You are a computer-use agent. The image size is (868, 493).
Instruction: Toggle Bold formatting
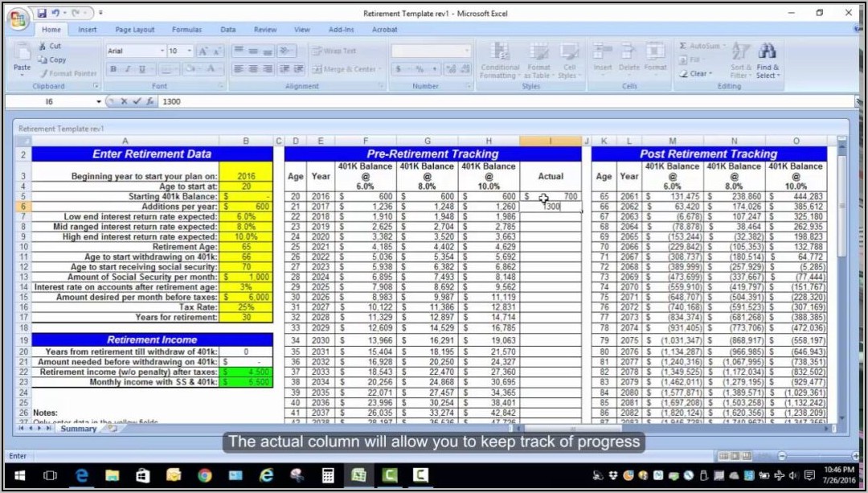(x=114, y=69)
